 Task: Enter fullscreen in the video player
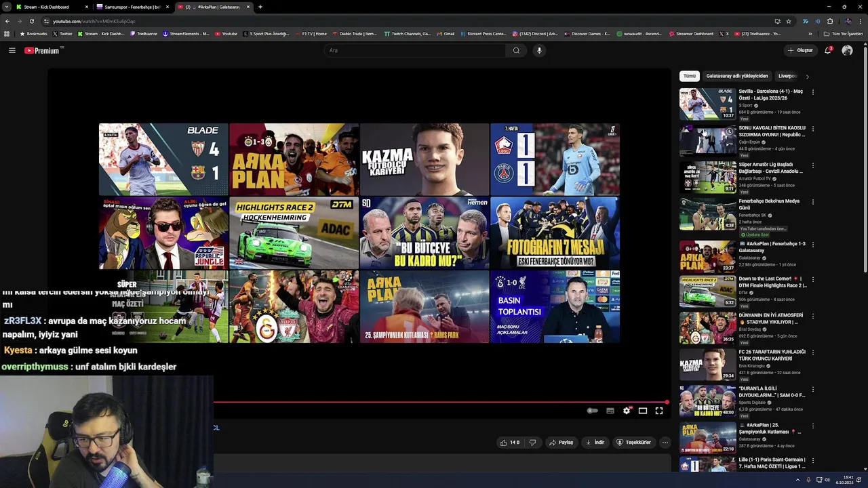[x=659, y=411]
